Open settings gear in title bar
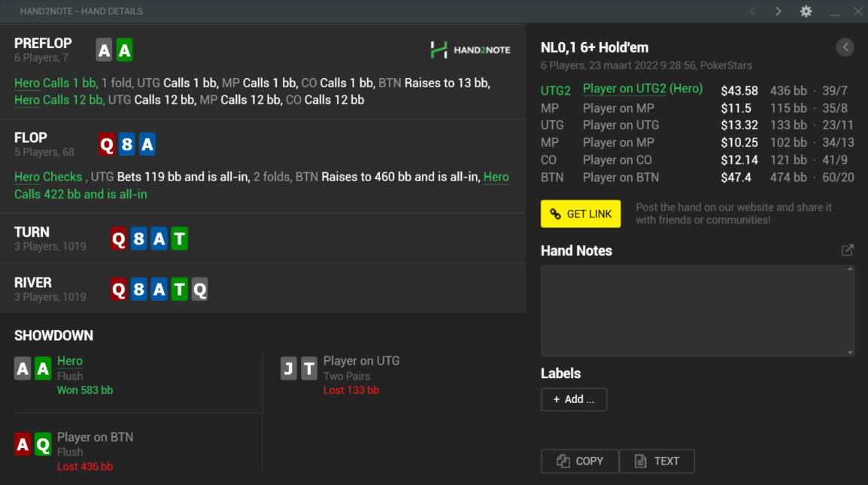This screenshot has height=485, width=868. pos(806,11)
